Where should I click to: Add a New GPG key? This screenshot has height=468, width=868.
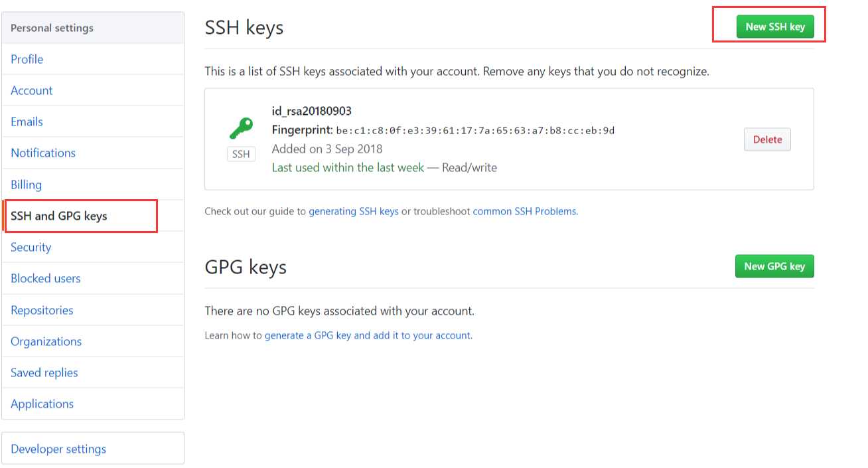pyautogui.click(x=774, y=266)
